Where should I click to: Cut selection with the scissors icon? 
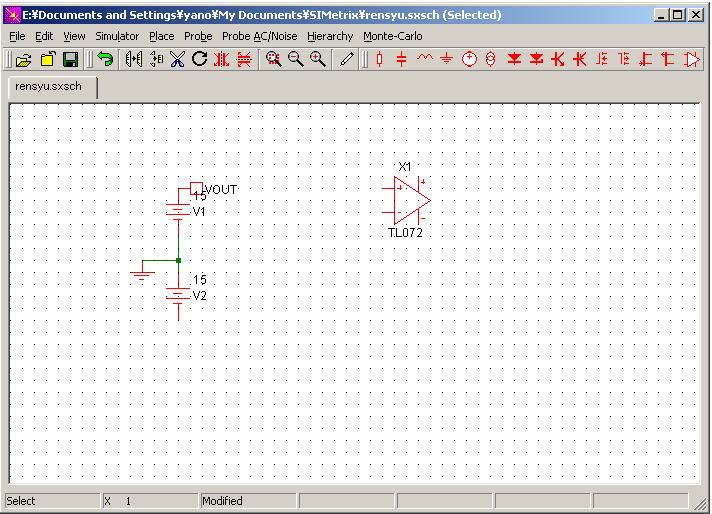coord(178,59)
